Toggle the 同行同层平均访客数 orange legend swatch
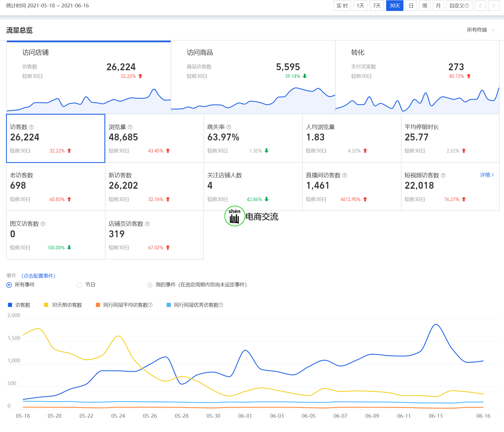Image resolution: width=504 pixels, height=432 pixels. (x=98, y=305)
